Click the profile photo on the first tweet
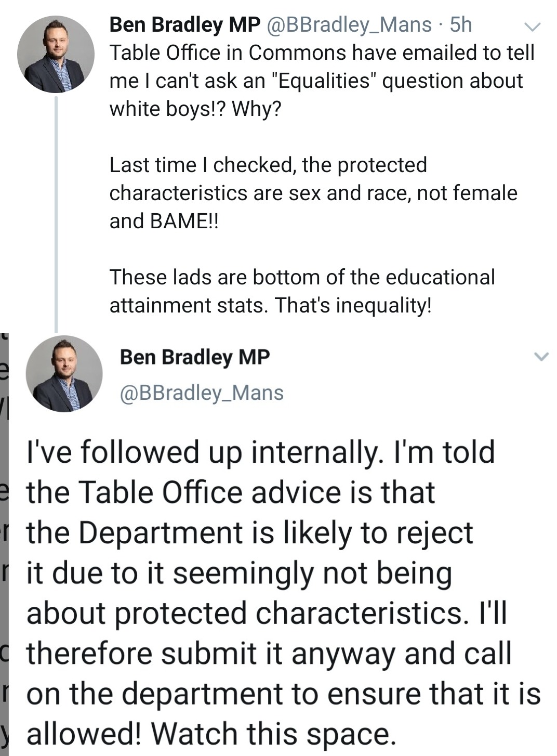 [56, 54]
